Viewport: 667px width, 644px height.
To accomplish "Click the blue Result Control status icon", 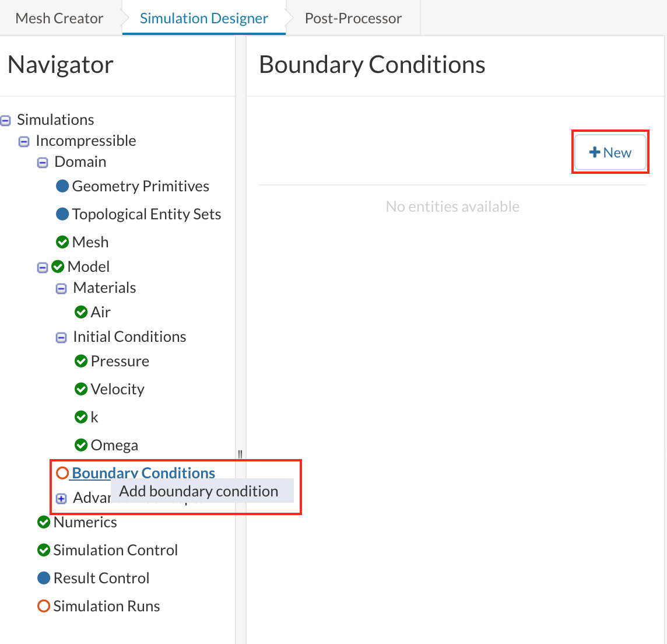I will click(x=44, y=578).
